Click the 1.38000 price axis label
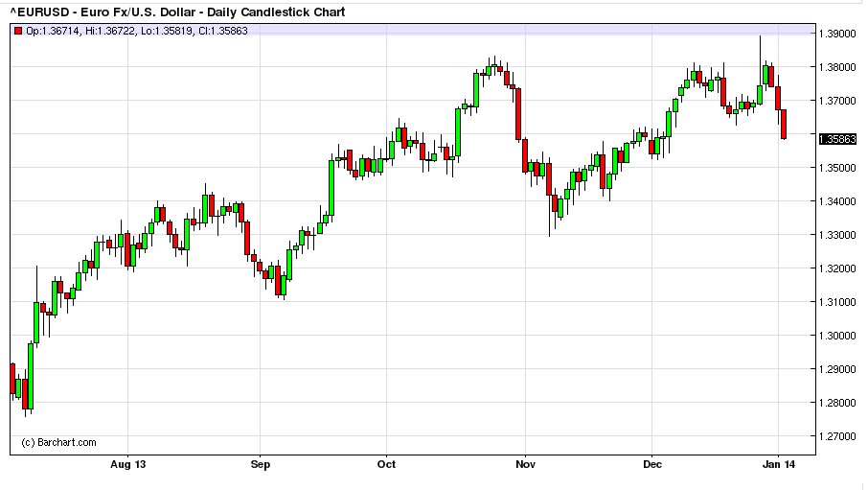 click(837, 68)
